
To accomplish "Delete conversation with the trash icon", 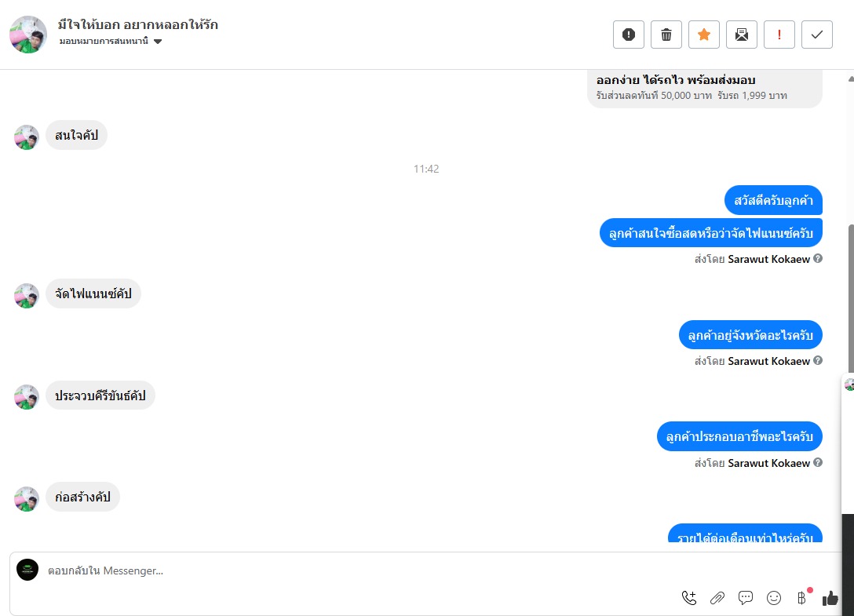I will pos(666,35).
